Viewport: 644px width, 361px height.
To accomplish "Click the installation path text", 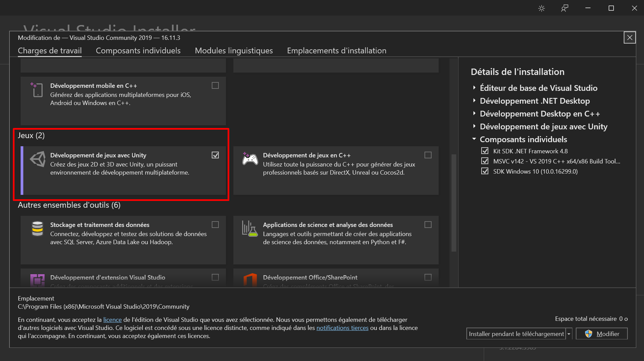I will pos(103,307).
